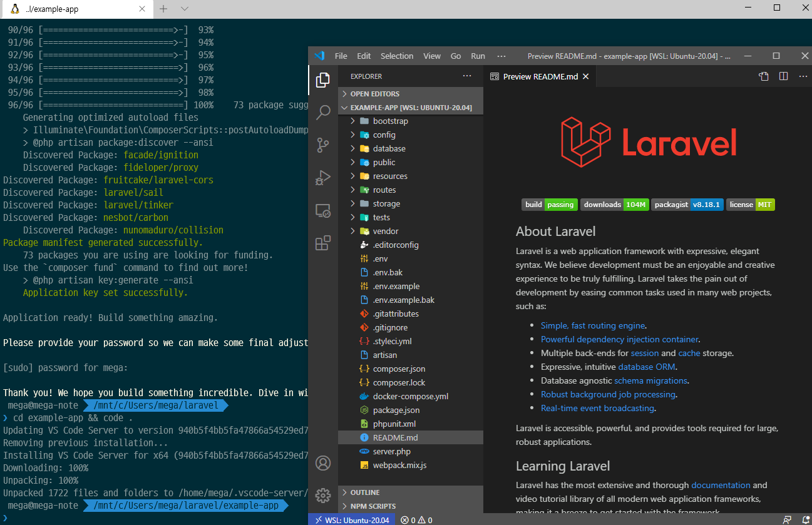Screen dimensions: 812x525
Task: Open the 'database ORM' link
Action: click(x=647, y=367)
